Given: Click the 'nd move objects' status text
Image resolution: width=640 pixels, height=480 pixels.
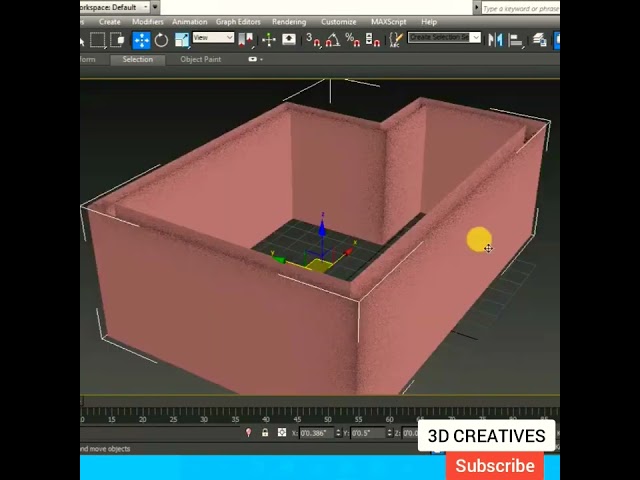Looking at the screenshot, I should 105,449.
